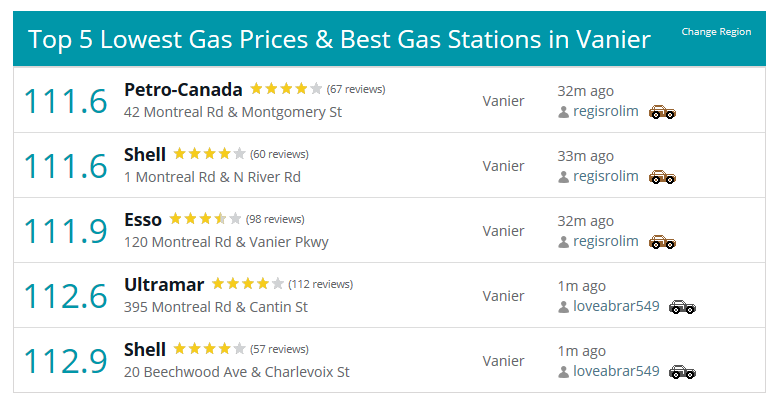Click the 112.6 price for Ultramar
Screen dimensions: 779x402
pyautogui.click(x=66, y=296)
